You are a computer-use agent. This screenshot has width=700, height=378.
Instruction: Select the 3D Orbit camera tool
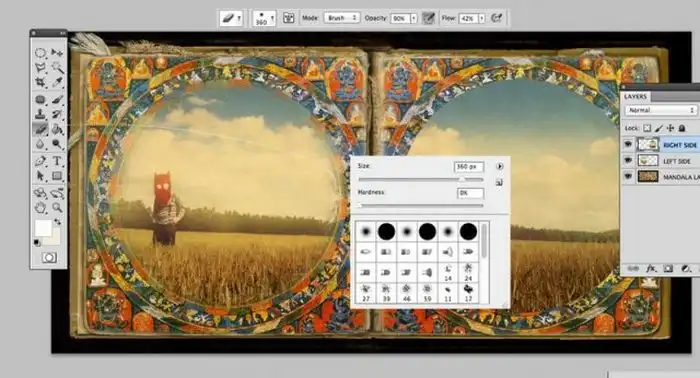(x=57, y=193)
